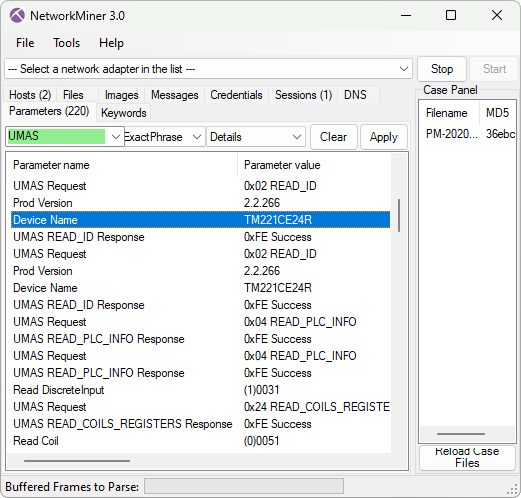The image size is (521, 498).
Task: Click the Buffered Frames to Parse progress bar
Action: point(244,486)
